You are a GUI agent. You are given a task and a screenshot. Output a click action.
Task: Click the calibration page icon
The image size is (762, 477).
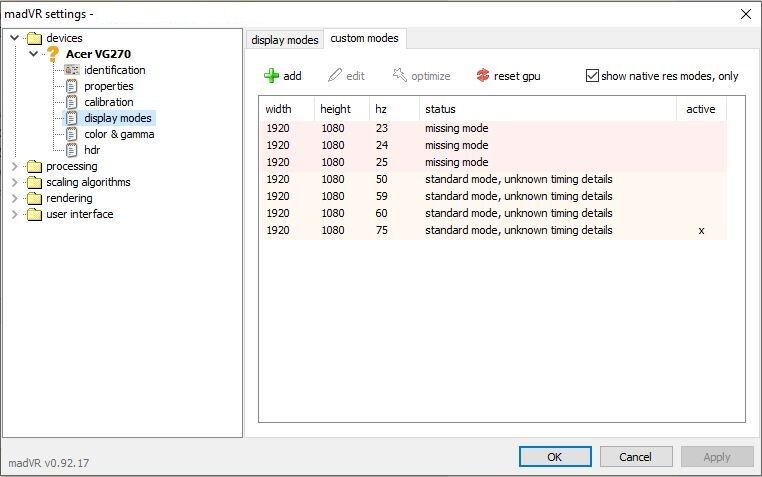[x=71, y=102]
